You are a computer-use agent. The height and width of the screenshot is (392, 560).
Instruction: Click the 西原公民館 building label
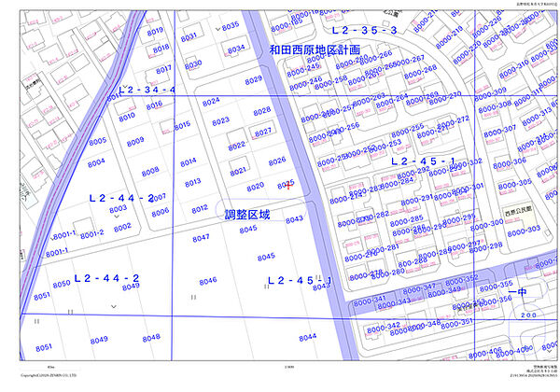tap(518, 211)
